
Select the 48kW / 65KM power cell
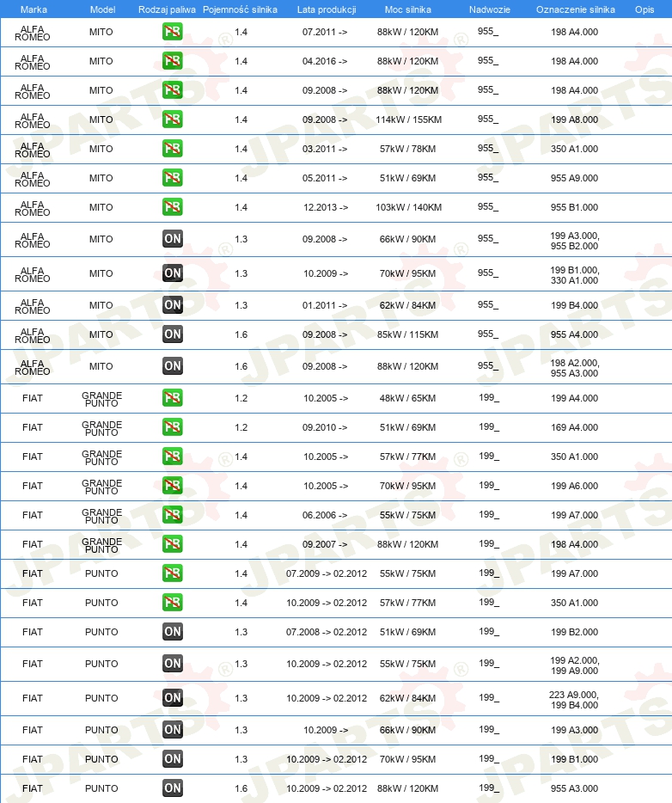pyautogui.click(x=408, y=398)
